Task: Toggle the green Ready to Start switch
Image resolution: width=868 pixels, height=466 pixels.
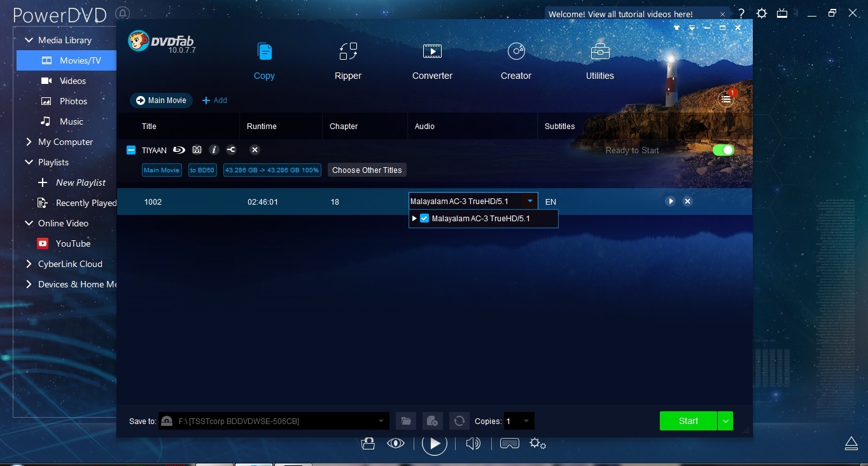Action: pyautogui.click(x=723, y=150)
